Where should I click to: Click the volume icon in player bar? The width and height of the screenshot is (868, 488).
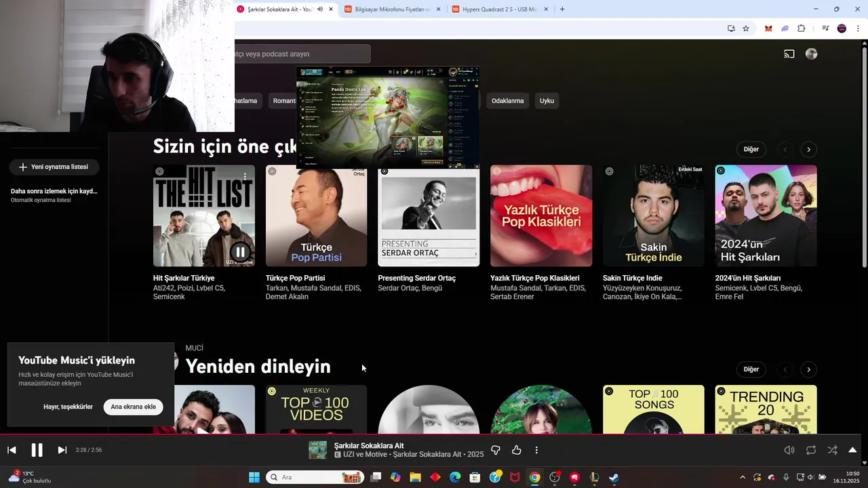789,450
